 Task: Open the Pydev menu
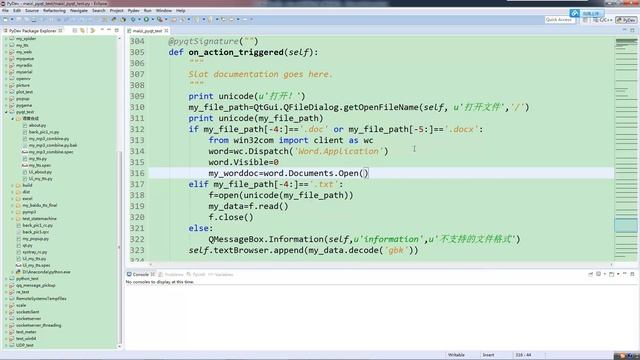[133, 11]
